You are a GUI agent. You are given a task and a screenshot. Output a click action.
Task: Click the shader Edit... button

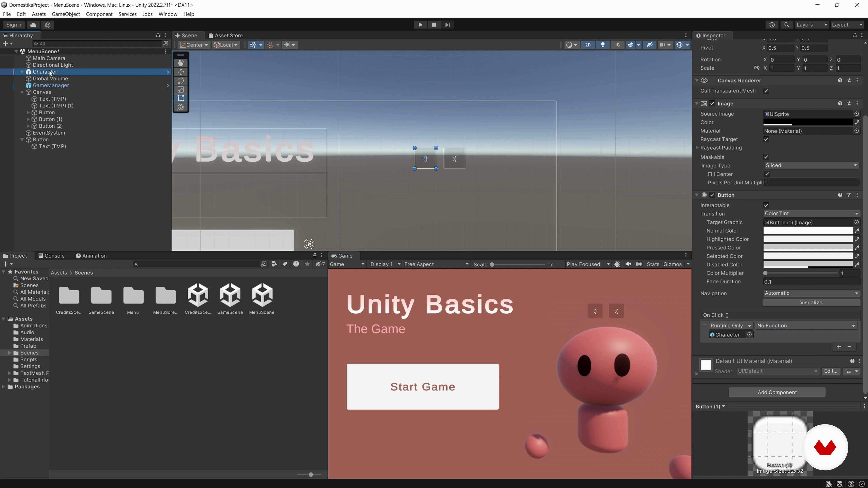click(831, 371)
